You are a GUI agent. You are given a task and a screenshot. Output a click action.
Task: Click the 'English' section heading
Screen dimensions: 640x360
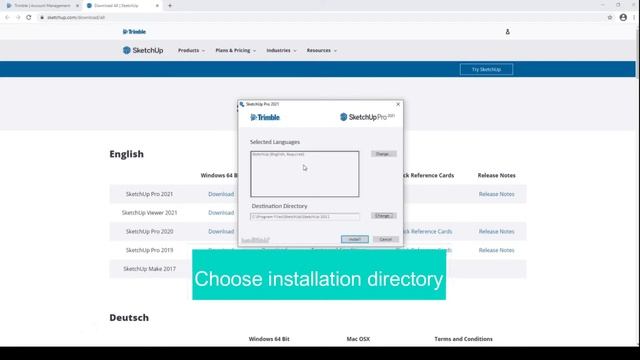pos(127,154)
